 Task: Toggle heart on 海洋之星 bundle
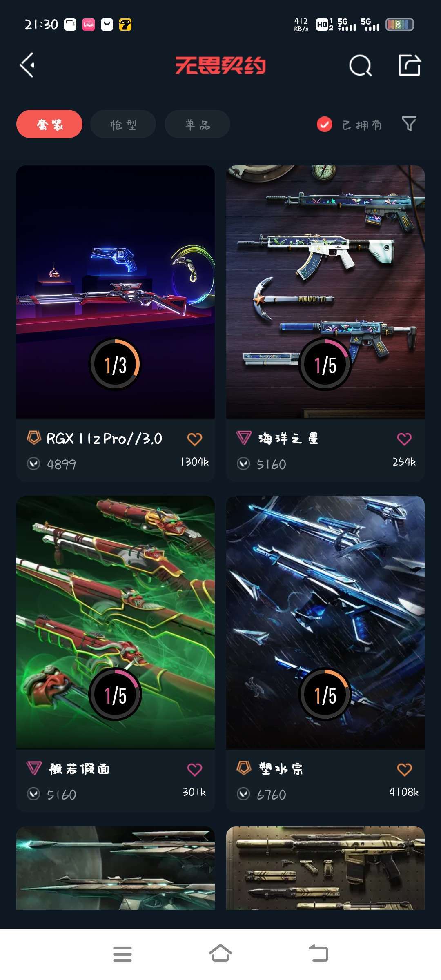(x=404, y=439)
